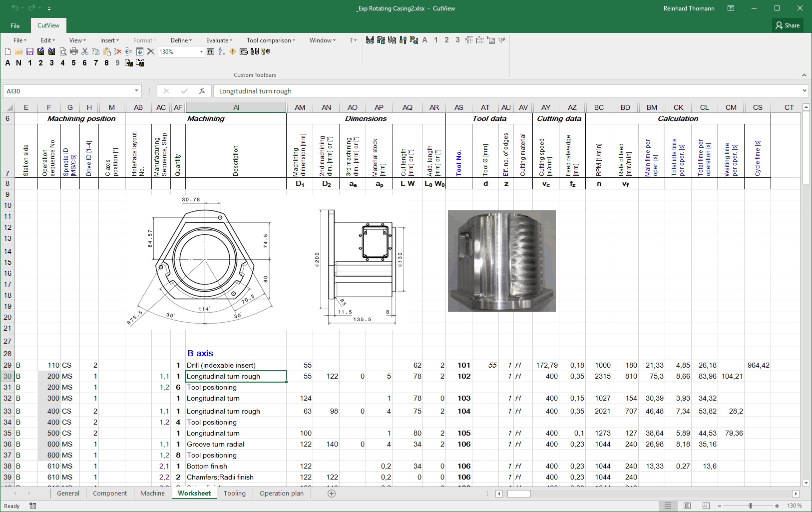Click the Share button
The height and width of the screenshot is (512, 812).
pyautogui.click(x=788, y=25)
